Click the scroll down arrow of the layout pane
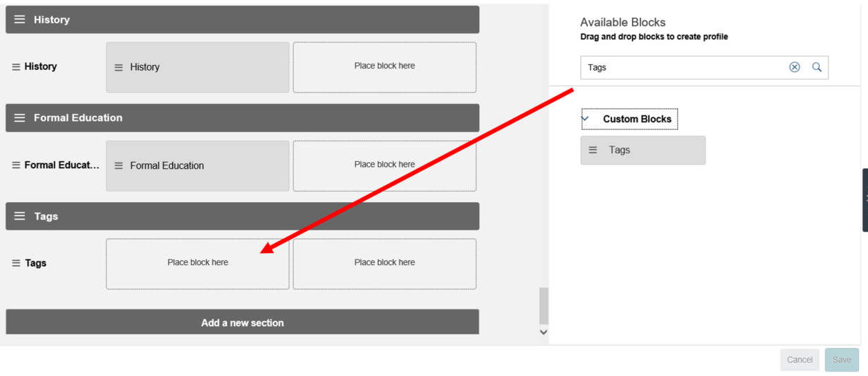 pos(543,331)
